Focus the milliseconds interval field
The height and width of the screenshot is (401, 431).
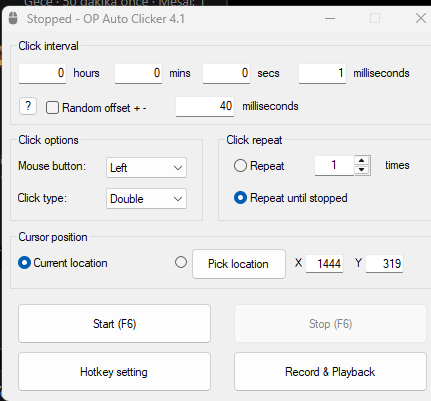(x=322, y=73)
